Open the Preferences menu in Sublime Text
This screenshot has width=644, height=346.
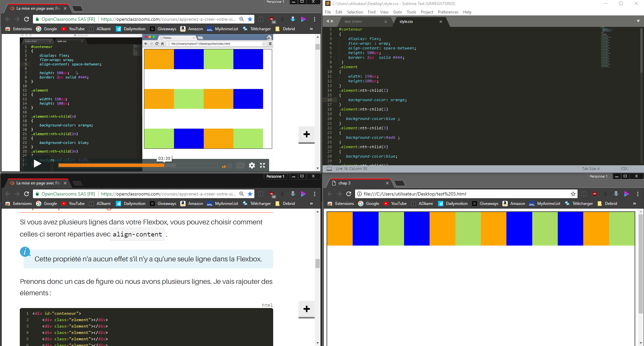pos(448,12)
